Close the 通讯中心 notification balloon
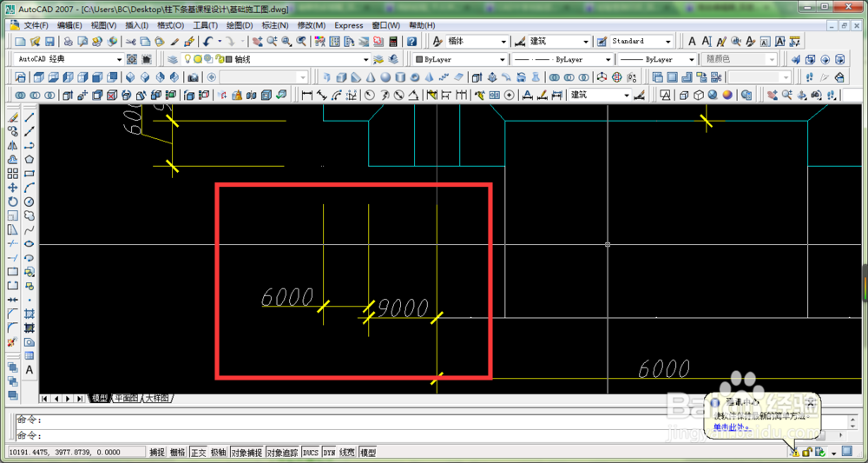868x463 pixels. click(x=811, y=401)
